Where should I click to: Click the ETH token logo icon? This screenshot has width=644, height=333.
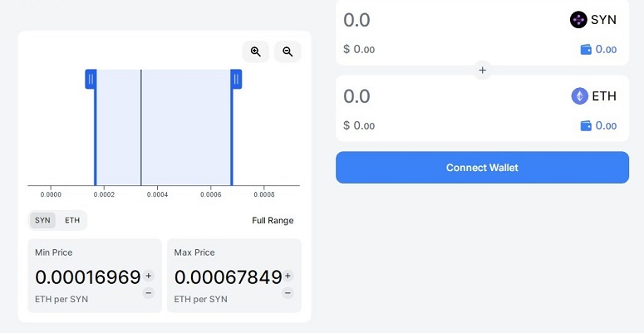click(x=579, y=96)
